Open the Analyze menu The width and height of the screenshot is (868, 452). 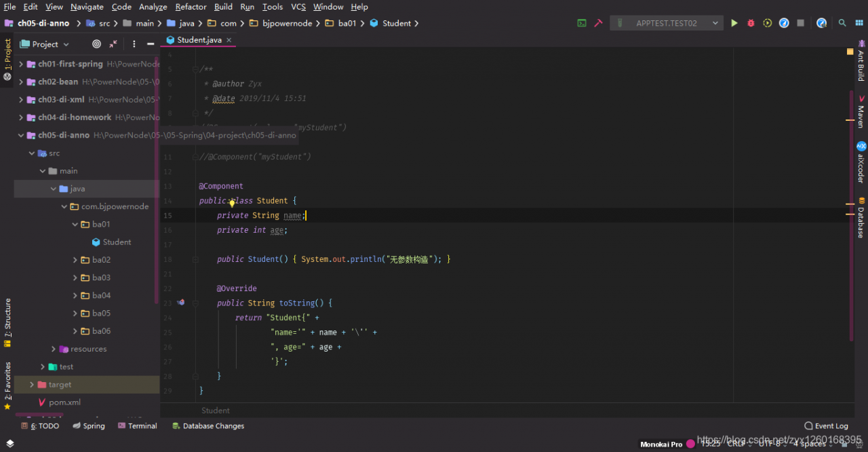153,7
